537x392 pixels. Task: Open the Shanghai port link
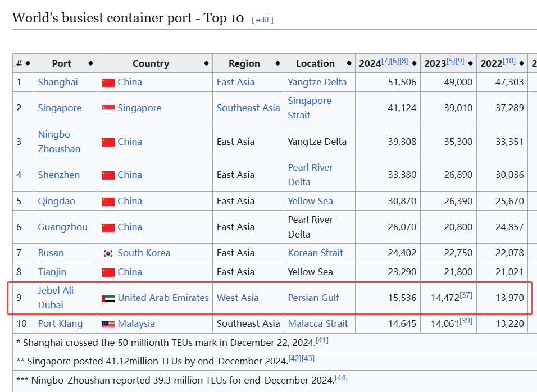(58, 82)
